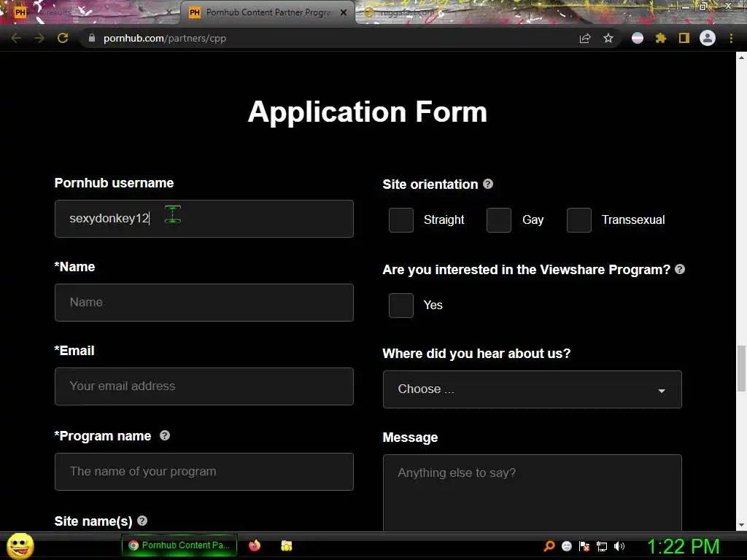Click the 1:22 PM taskbar clock
The height and width of the screenshot is (560, 747).
(683, 546)
